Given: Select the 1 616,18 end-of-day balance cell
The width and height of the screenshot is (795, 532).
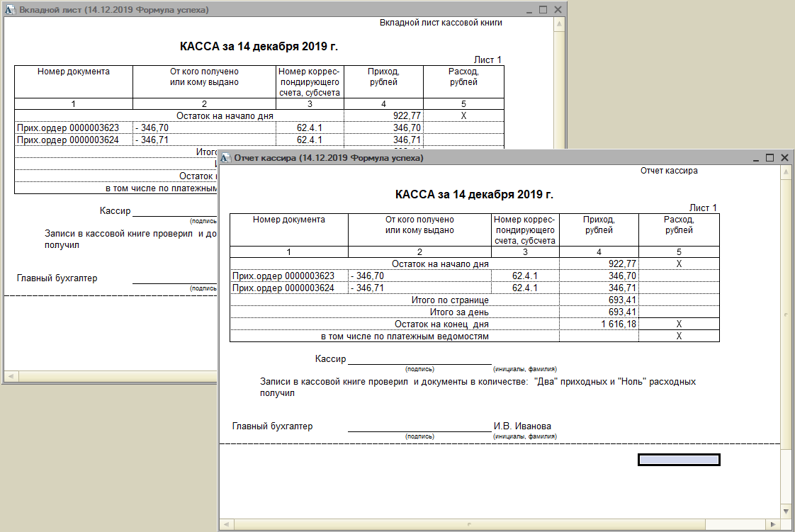Looking at the screenshot, I should pyautogui.click(x=599, y=324).
